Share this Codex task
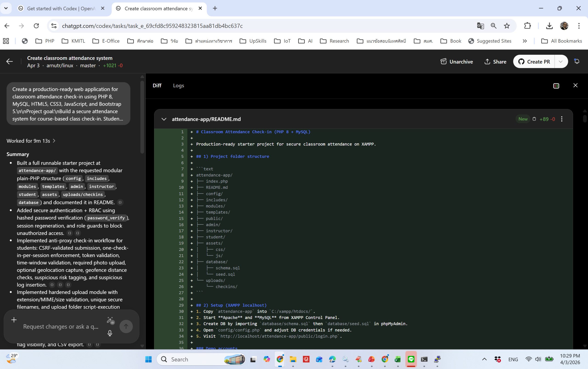The height and width of the screenshot is (369, 588). [x=495, y=62]
